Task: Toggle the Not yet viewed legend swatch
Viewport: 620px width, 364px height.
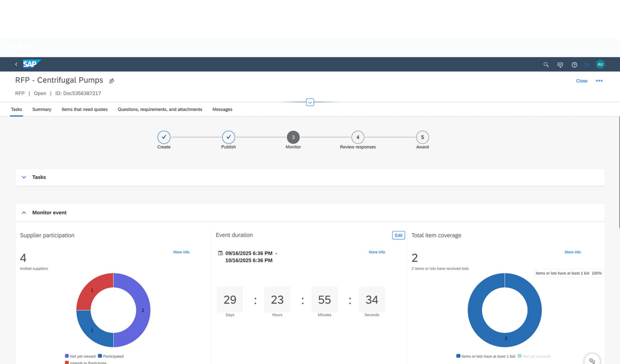Action: tap(67, 356)
